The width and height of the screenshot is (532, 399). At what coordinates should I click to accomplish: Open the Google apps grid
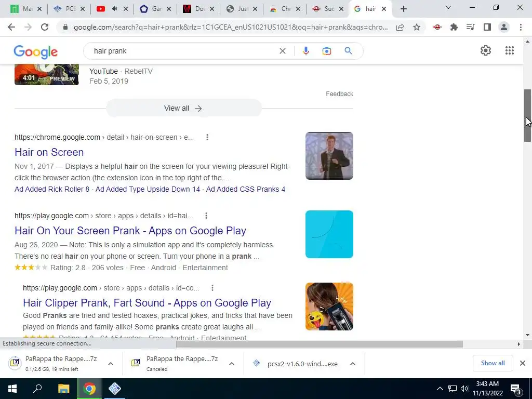coord(509,50)
